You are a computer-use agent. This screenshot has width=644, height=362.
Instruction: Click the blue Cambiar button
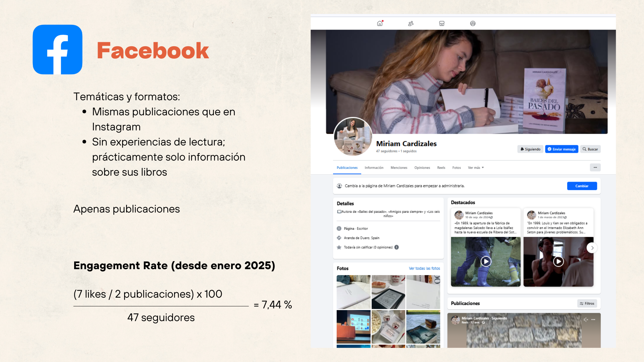pos(582,186)
